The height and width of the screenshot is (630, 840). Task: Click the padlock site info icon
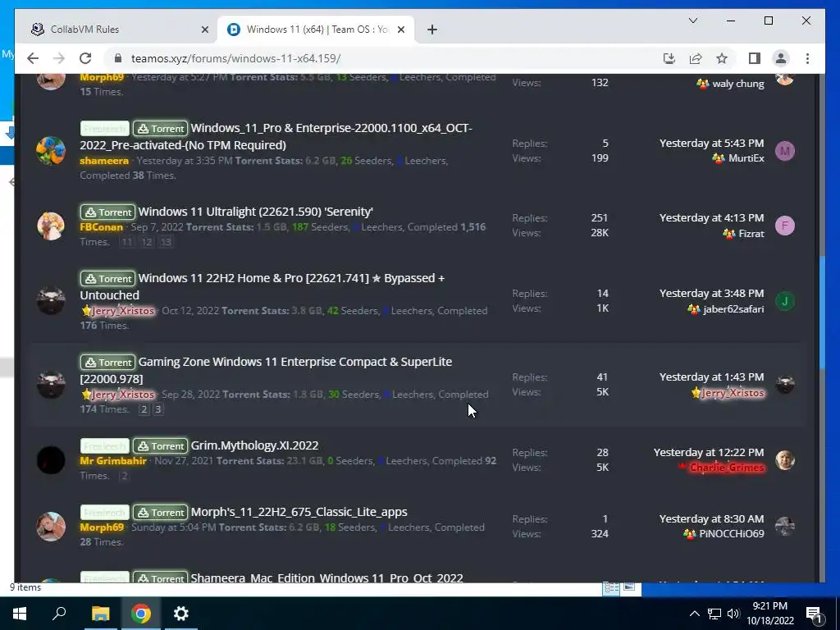tap(118, 58)
